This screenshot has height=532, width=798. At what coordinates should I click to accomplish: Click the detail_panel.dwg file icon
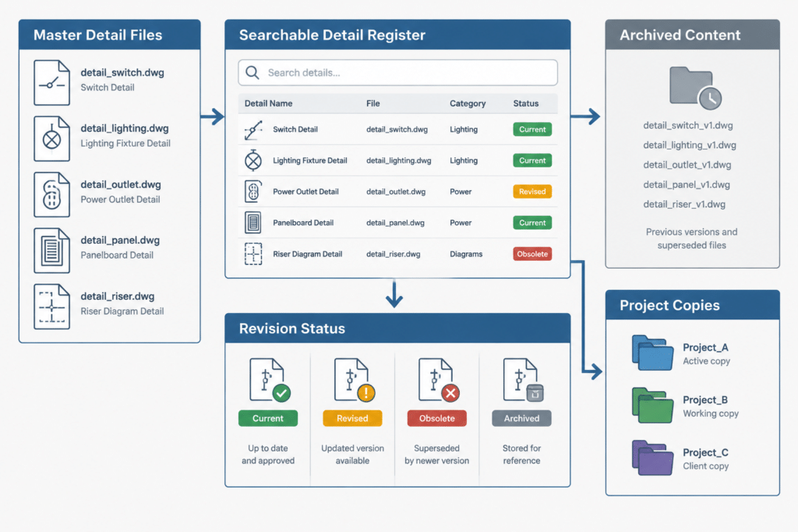pos(52,250)
